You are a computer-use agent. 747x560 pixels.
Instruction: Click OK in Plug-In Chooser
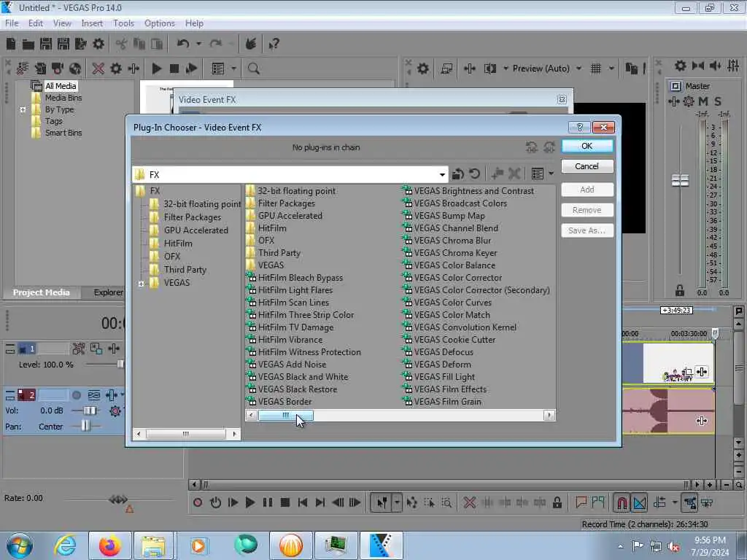point(587,146)
